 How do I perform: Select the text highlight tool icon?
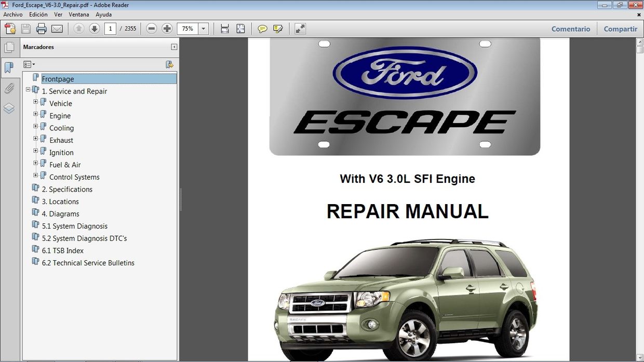(278, 29)
